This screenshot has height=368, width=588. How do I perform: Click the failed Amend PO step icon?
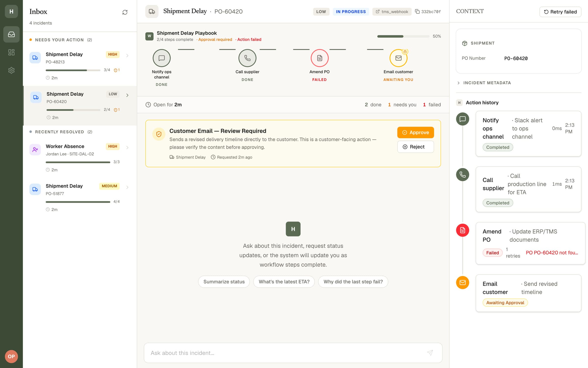pos(319,58)
